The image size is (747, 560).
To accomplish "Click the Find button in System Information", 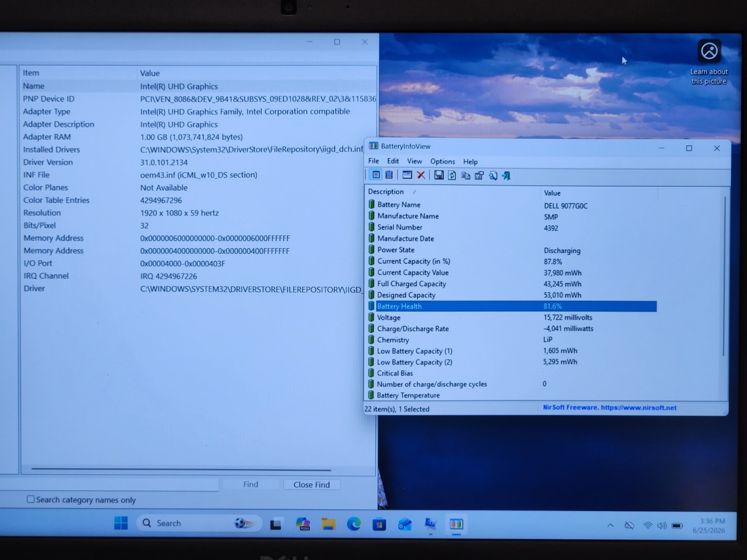I will point(251,484).
